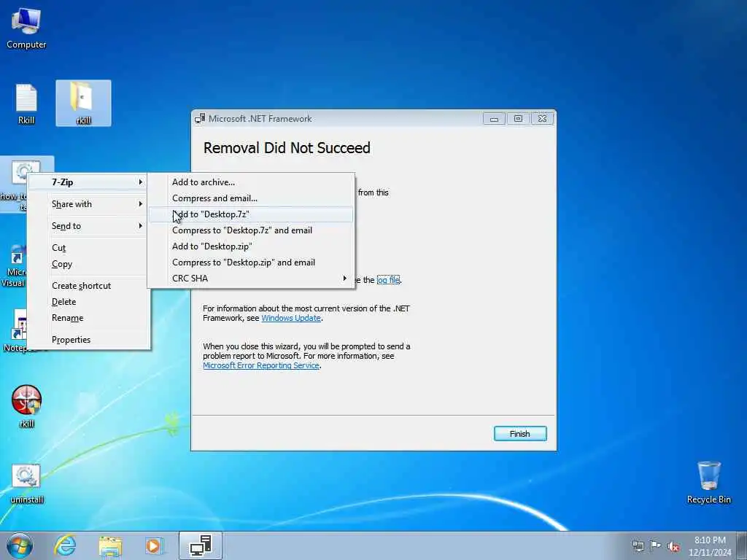Close the .NET Framework window

(542, 119)
